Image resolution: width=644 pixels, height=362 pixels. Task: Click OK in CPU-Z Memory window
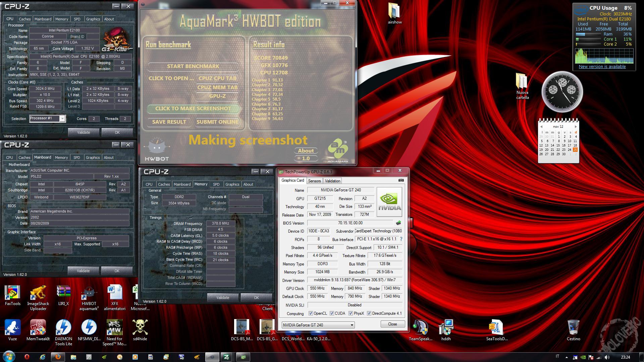(256, 298)
